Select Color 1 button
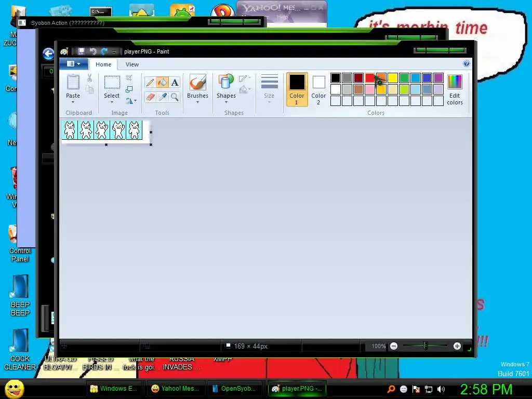The width and height of the screenshot is (532, 399). pos(297,89)
